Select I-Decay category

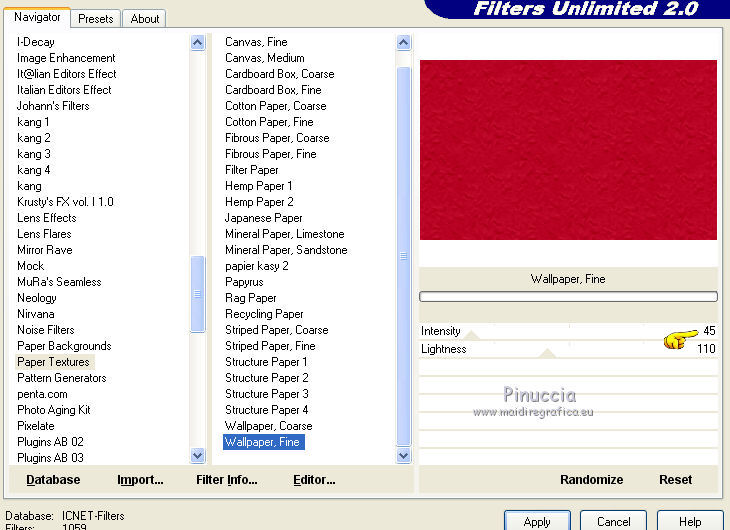36,42
